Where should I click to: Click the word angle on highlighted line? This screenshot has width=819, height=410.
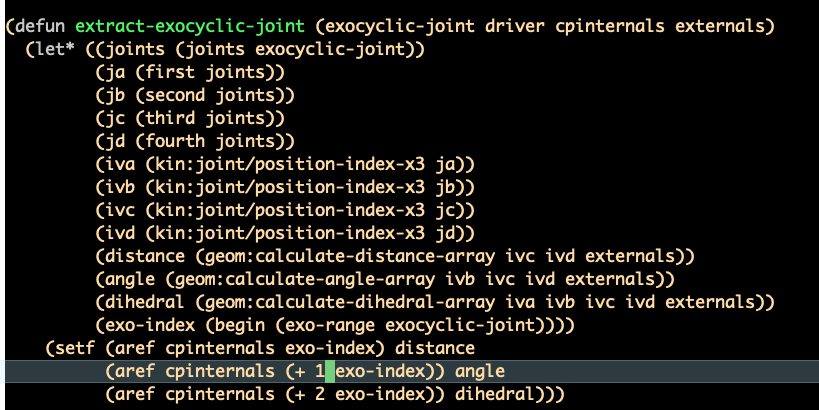479,371
